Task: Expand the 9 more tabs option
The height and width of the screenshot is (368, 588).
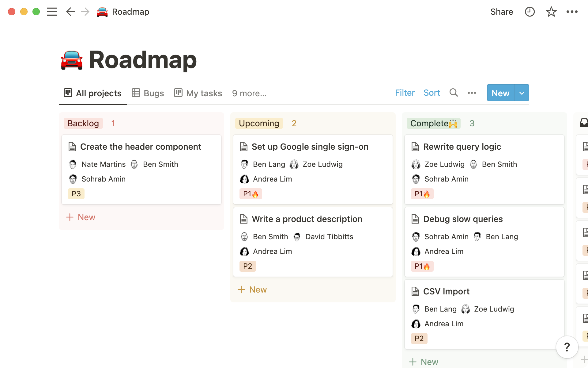Action: [x=248, y=93]
